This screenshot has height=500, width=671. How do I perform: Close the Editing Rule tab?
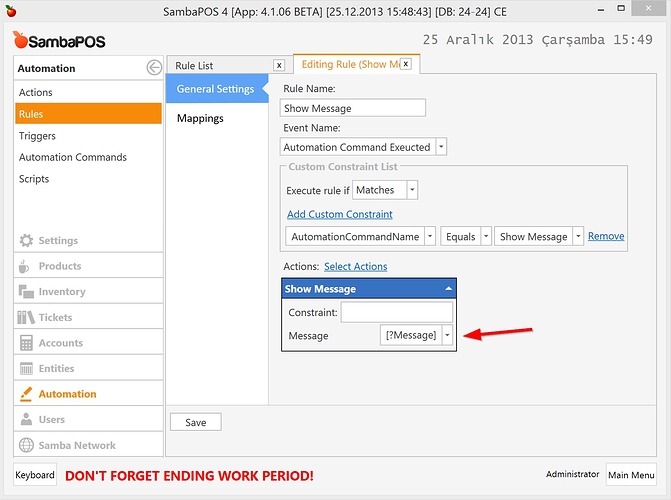(406, 64)
